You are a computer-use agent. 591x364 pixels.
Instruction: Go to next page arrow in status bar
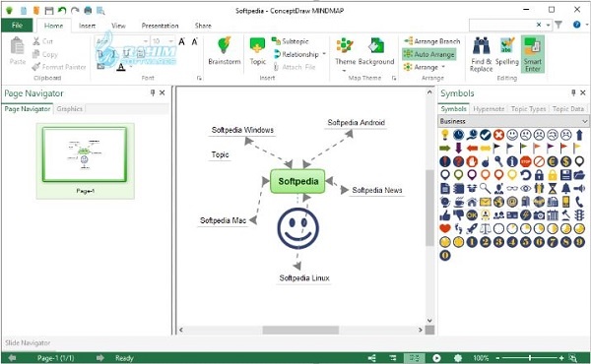[99, 357]
